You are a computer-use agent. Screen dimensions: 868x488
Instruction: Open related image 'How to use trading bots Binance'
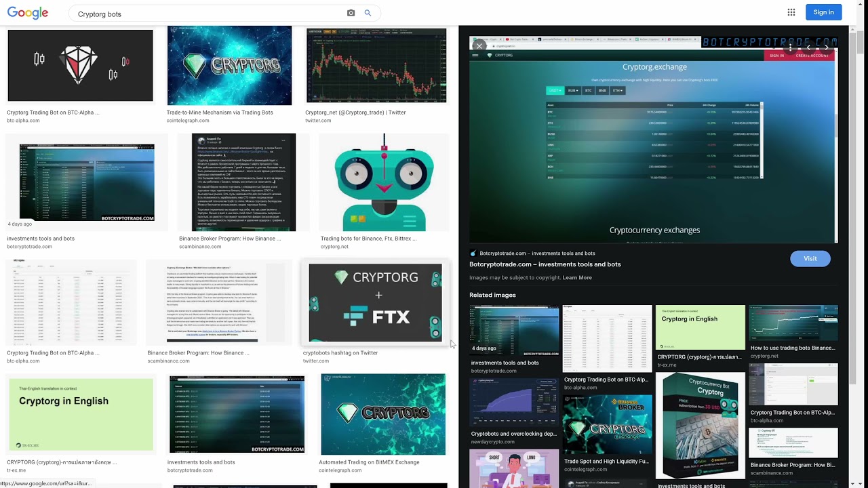point(793,323)
